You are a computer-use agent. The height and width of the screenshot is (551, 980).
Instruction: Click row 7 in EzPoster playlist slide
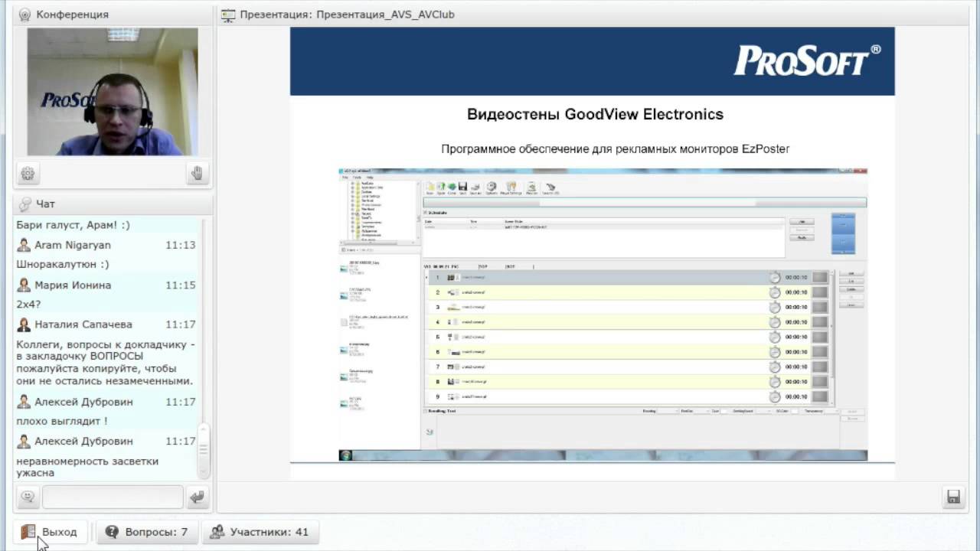click(x=629, y=367)
